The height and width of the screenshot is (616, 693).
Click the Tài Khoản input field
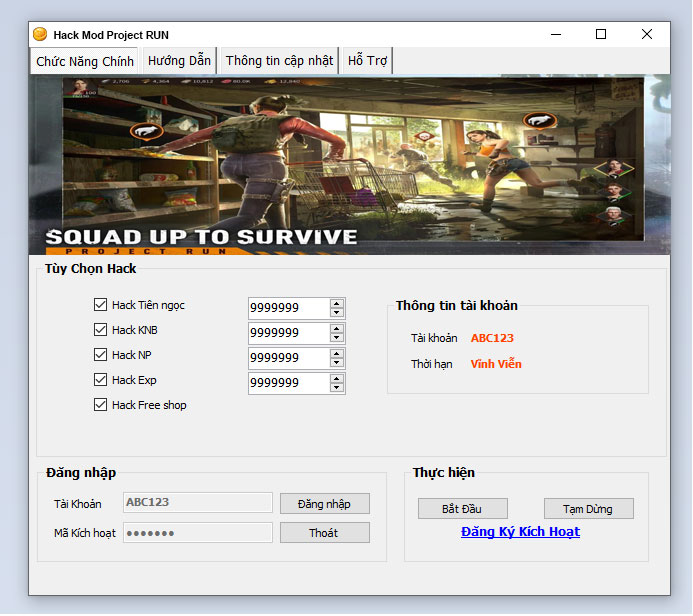click(198, 502)
